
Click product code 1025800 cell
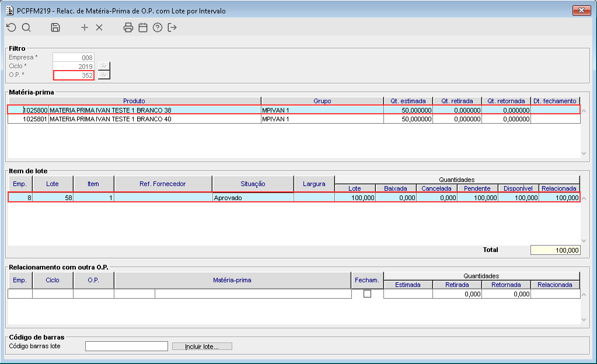click(29, 110)
